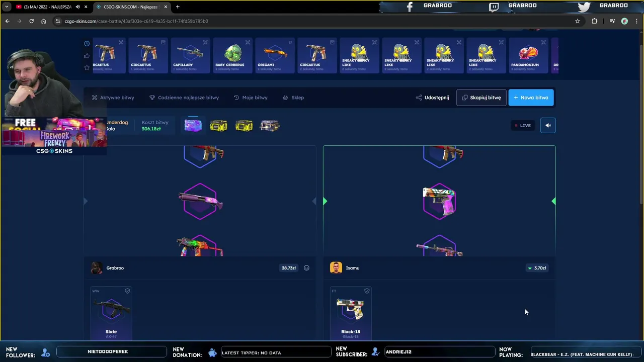Screen dimensions: 644x362
Task: Click the Facebook Grabroo overlay icon
Action: pos(410,7)
